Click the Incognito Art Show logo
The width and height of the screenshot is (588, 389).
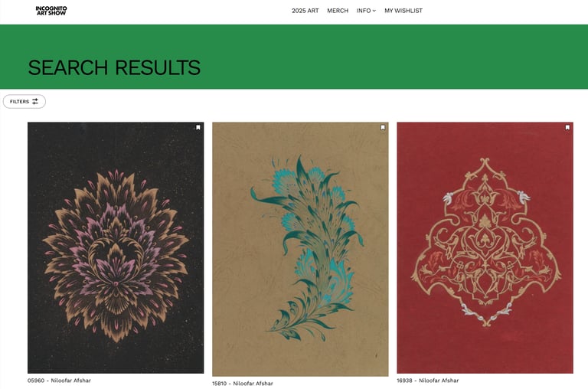tap(51, 11)
